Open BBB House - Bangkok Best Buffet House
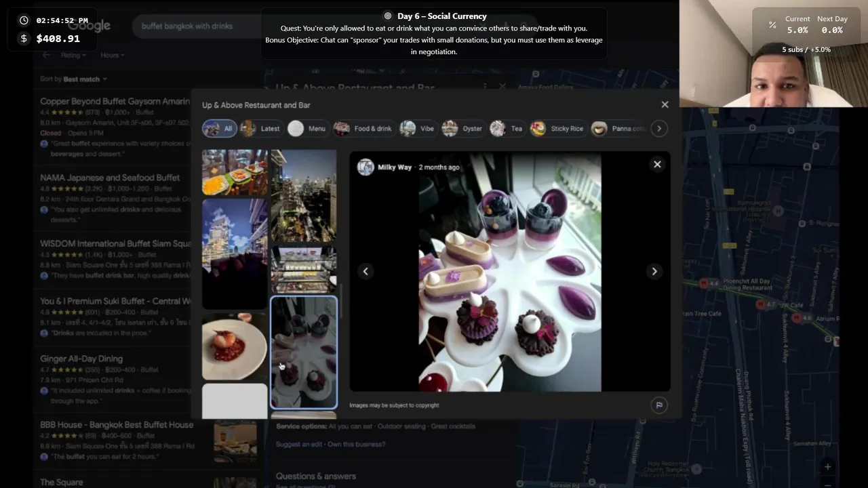The height and width of the screenshot is (488, 868). tap(117, 424)
